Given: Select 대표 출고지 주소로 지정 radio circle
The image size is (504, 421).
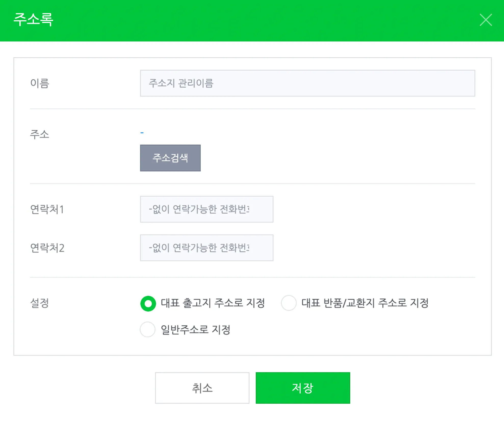Looking at the screenshot, I should click(148, 303).
